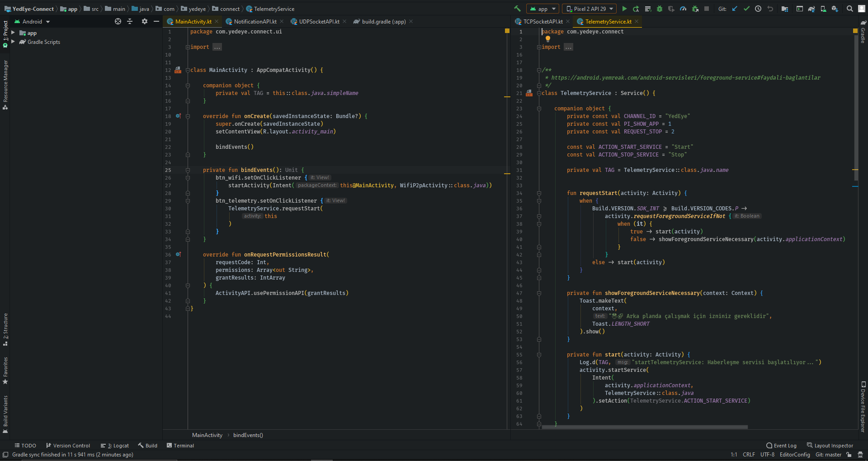Screen dimensions: 868x461
Task: Toggle the Project tool window stripe button
Action: pos(5,34)
